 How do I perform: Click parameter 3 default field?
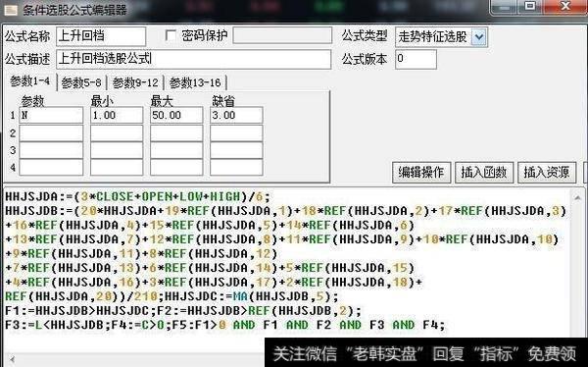(236, 150)
